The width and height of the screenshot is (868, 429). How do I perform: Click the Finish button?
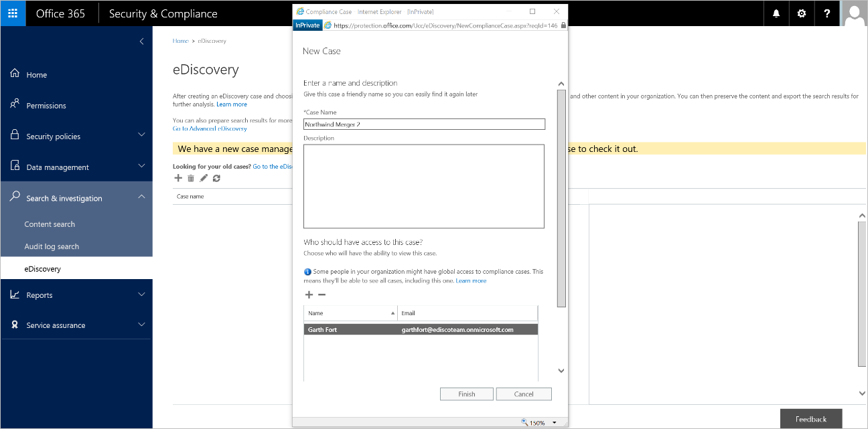coord(466,394)
